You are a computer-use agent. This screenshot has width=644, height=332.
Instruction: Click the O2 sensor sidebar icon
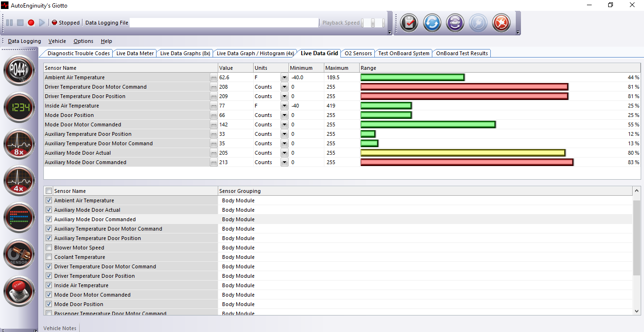coord(19,254)
